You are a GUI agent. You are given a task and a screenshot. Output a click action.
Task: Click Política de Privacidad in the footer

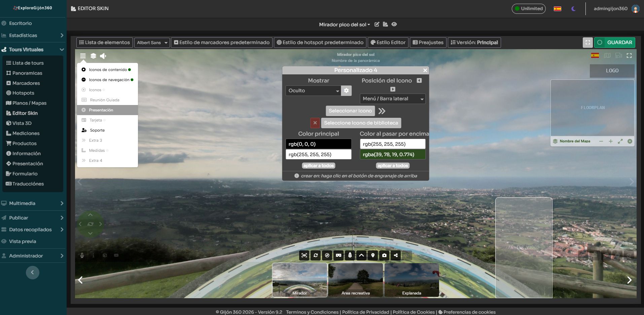[365, 312]
